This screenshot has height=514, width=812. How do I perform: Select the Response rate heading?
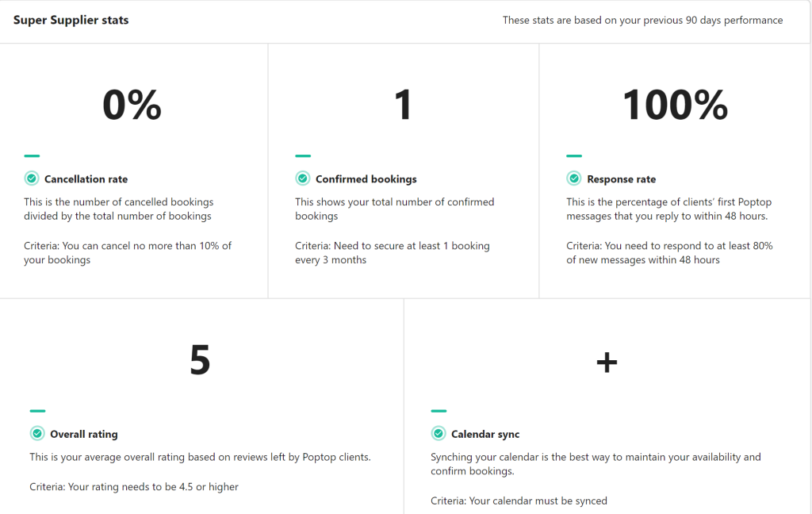[621, 179]
